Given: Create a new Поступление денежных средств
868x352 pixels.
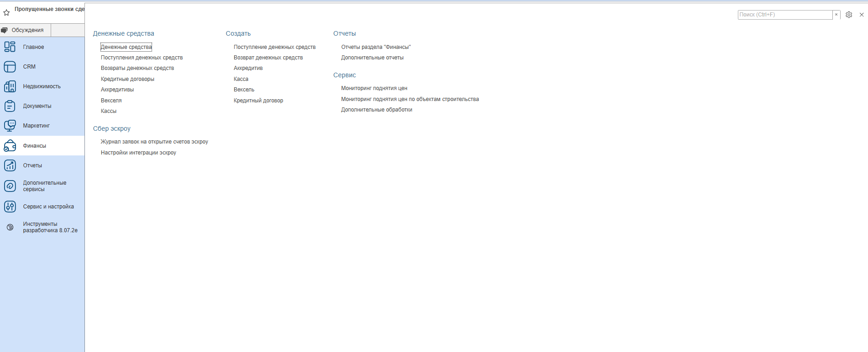Looking at the screenshot, I should [274, 47].
